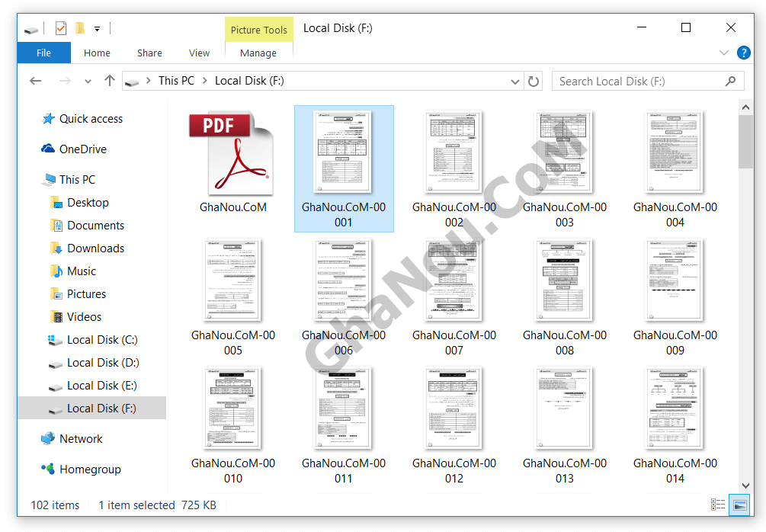
Task: Open Help with the question mark icon
Action: (744, 53)
